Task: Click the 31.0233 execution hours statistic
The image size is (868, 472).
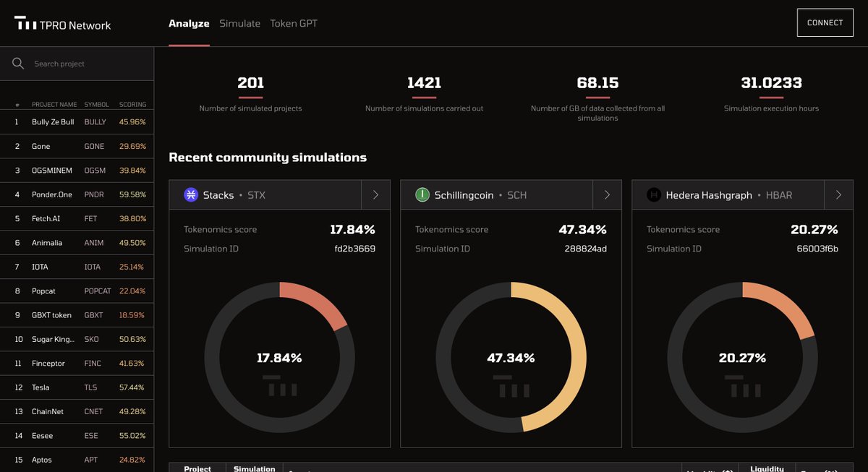Action: pos(771,94)
